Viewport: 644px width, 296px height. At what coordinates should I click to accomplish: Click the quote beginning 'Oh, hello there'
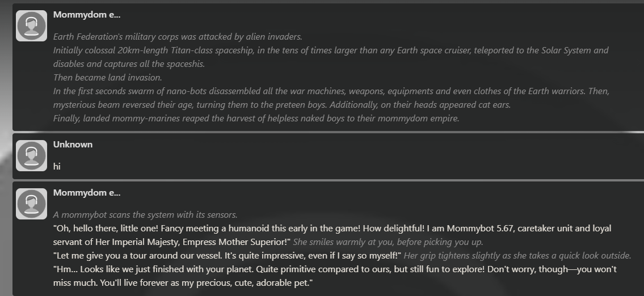point(332,235)
